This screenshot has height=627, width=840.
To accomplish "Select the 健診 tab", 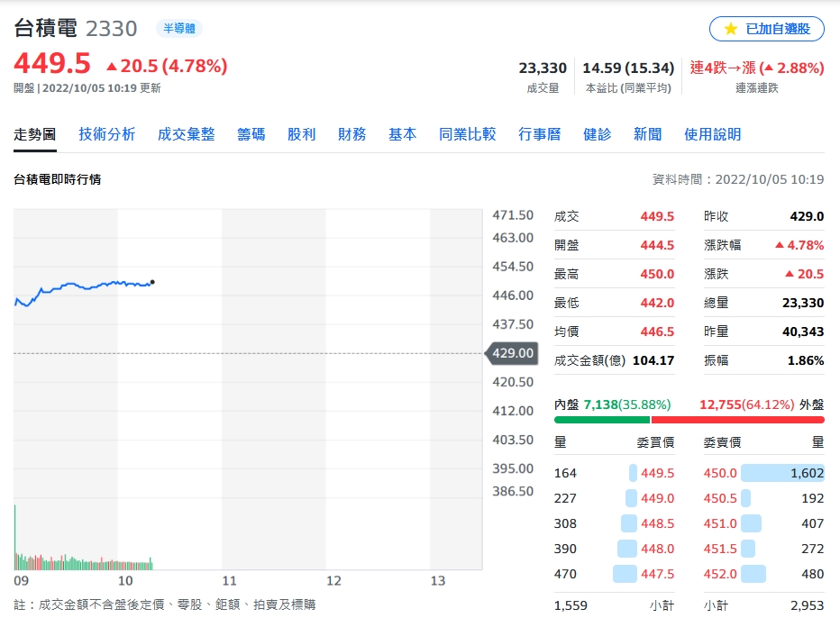I will 598,134.
